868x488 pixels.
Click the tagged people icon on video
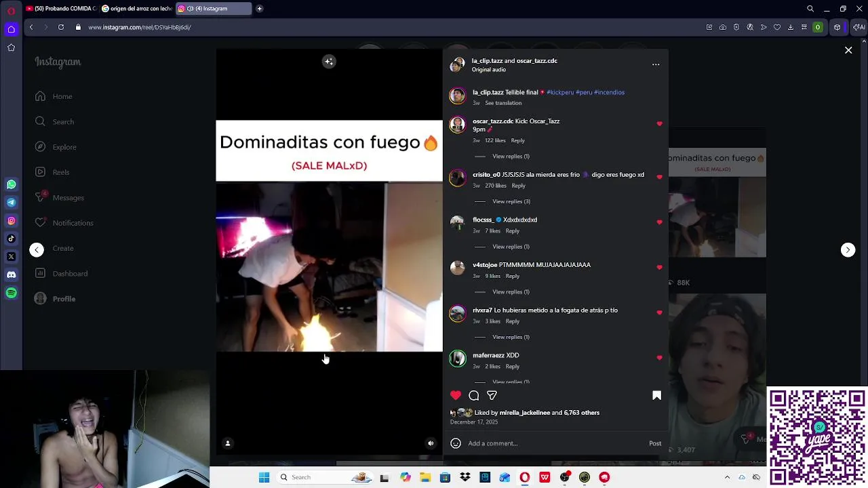click(228, 443)
